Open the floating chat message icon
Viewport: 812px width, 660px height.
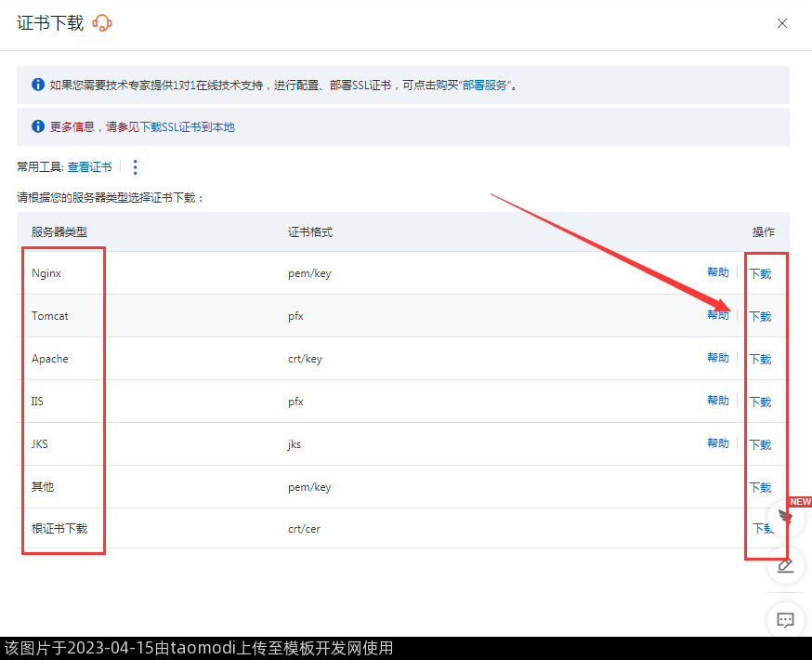pyautogui.click(x=785, y=619)
